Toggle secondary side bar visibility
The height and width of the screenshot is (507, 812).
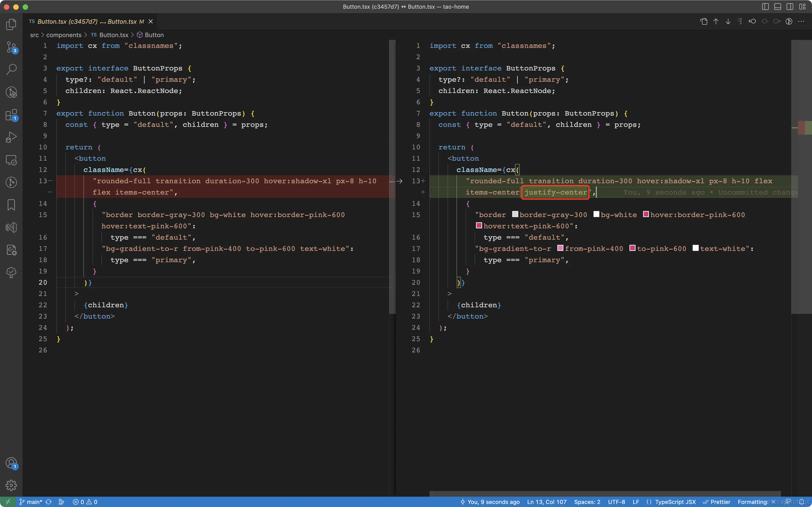click(x=790, y=7)
